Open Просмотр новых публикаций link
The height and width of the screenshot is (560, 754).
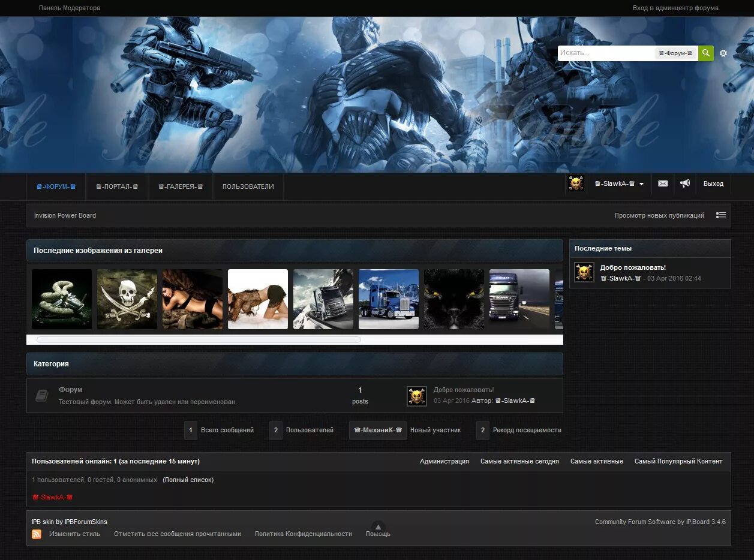(659, 215)
